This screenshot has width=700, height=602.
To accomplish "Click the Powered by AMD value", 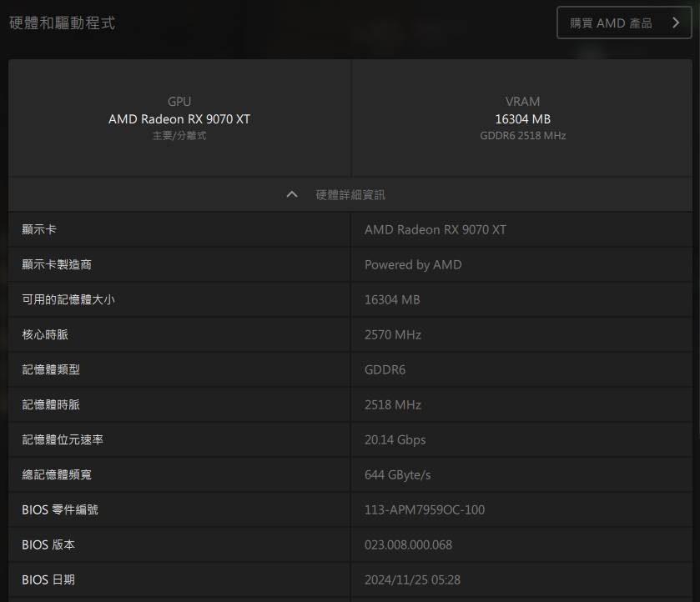I will point(413,265).
